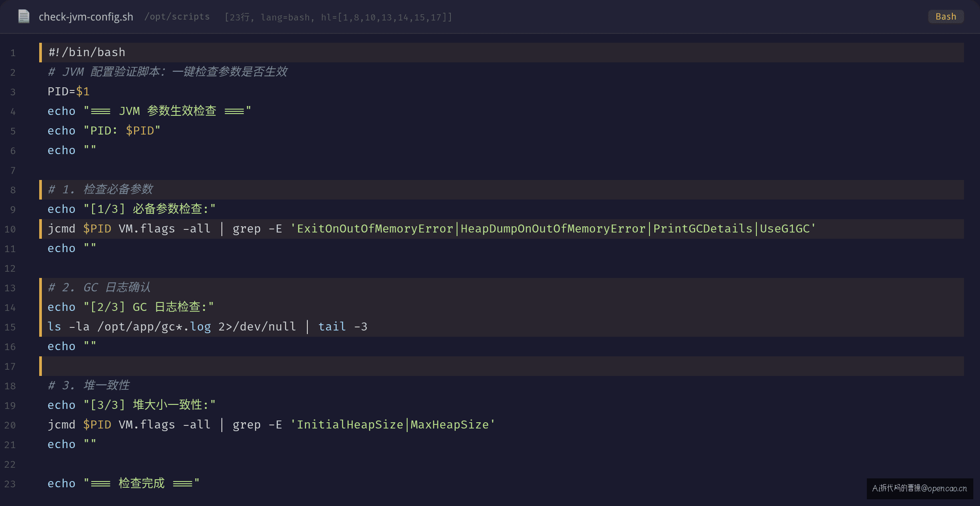980x506 pixels.
Task: Click the file metadata text listing lang=bash
Action: coord(339,17)
